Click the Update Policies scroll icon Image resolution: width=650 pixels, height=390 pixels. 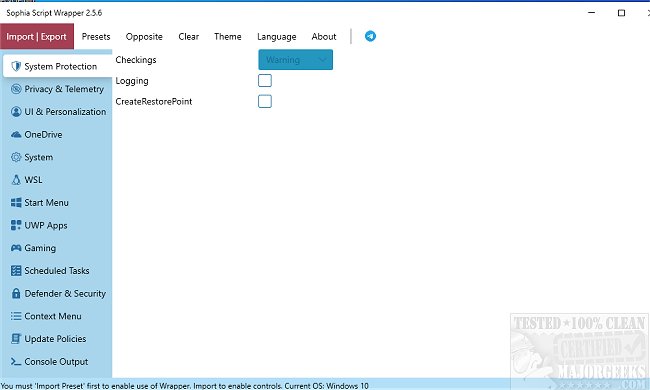coord(16,339)
